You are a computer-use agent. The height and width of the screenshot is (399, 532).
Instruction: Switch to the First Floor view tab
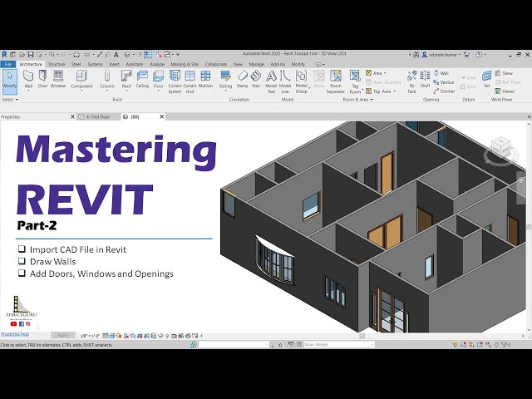(x=98, y=116)
